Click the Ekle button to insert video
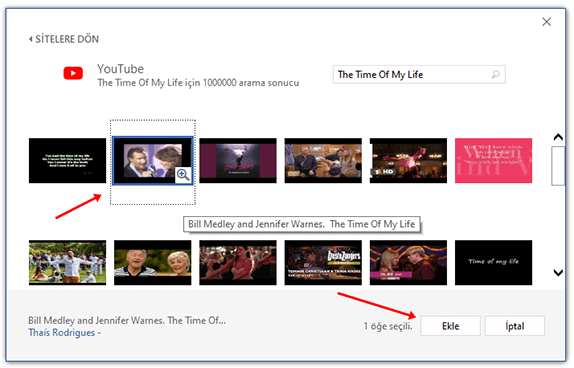This screenshot has width=574, height=368. point(450,326)
